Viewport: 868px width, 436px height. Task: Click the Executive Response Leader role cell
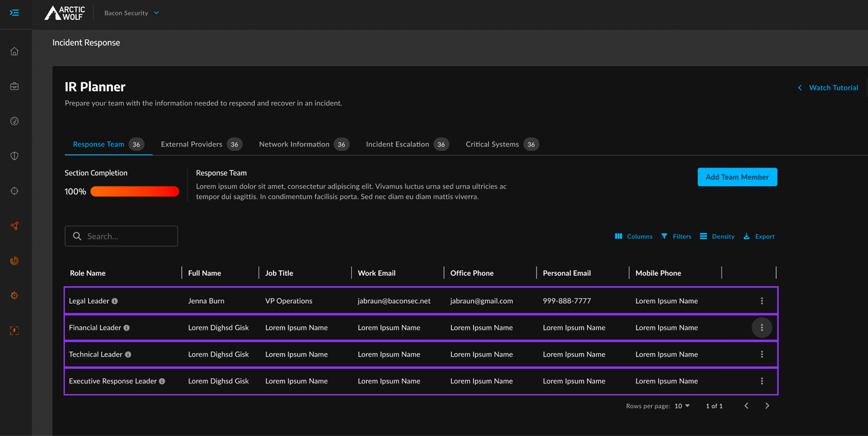[113, 381]
